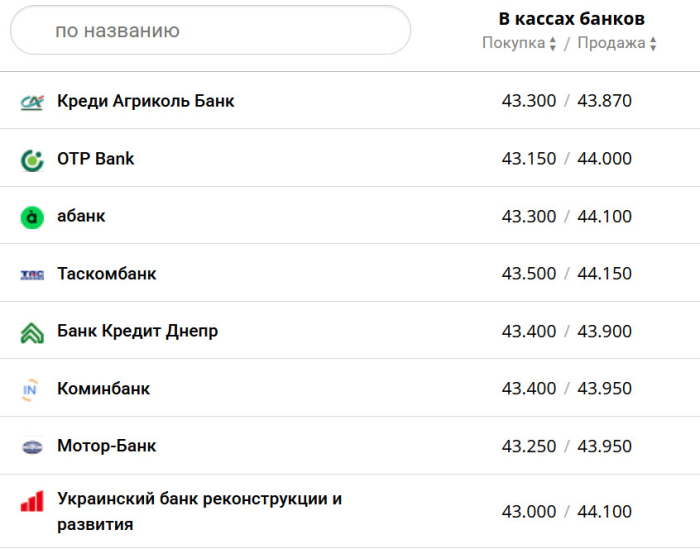Click the Таскомбанк TAC logo icon
The height and width of the screenshot is (549, 700).
click(32, 275)
